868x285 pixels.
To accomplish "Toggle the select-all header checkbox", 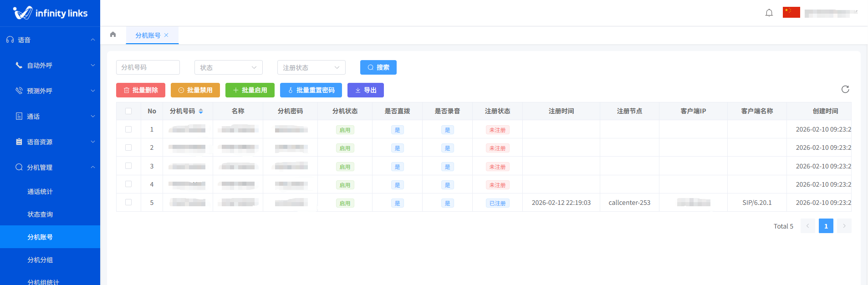I will [x=128, y=111].
